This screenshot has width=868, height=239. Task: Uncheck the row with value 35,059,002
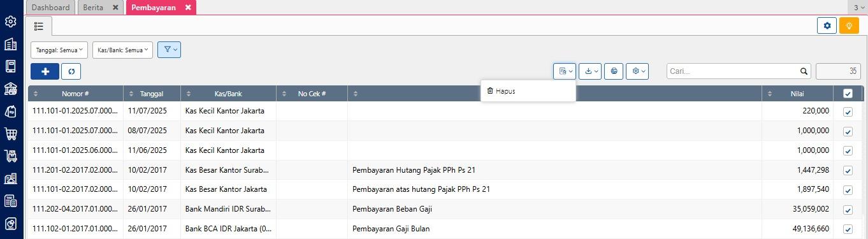pyautogui.click(x=848, y=210)
